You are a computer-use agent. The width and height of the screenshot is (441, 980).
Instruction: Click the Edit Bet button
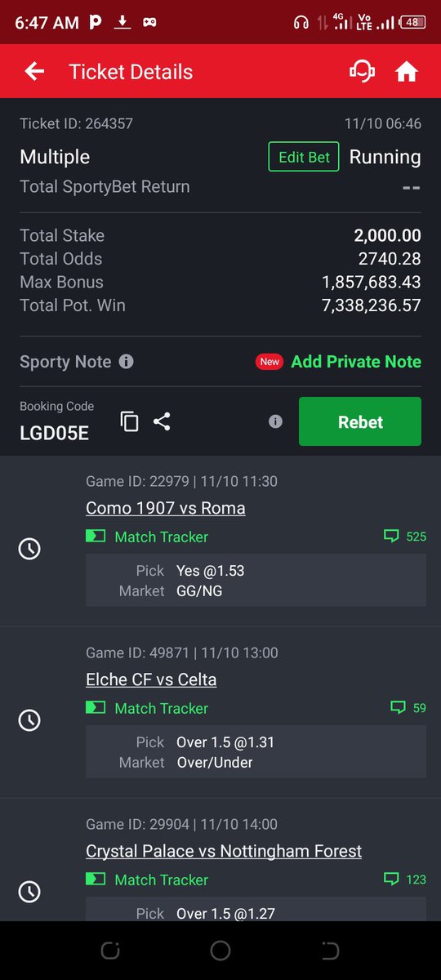(x=304, y=157)
